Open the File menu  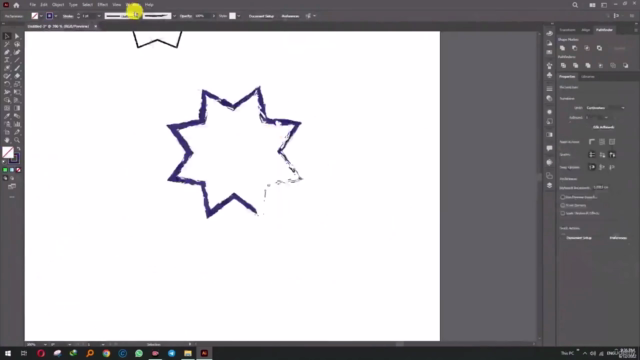[32, 5]
